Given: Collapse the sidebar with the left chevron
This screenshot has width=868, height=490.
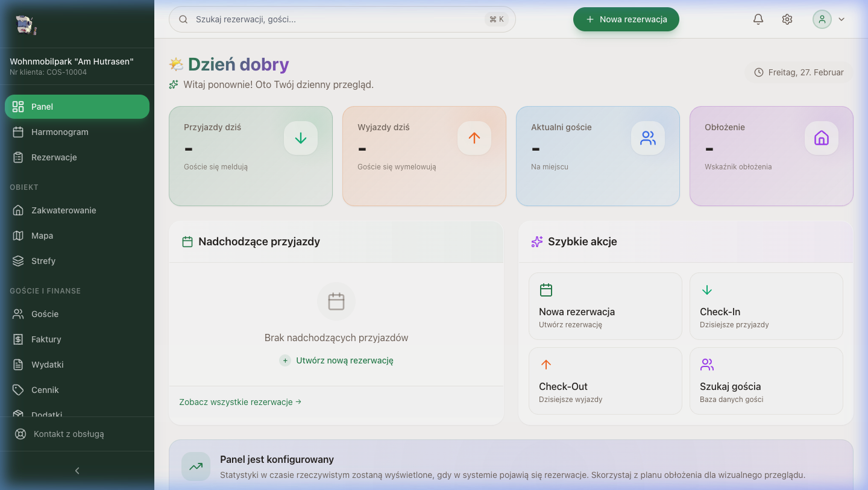Looking at the screenshot, I should click(x=77, y=471).
